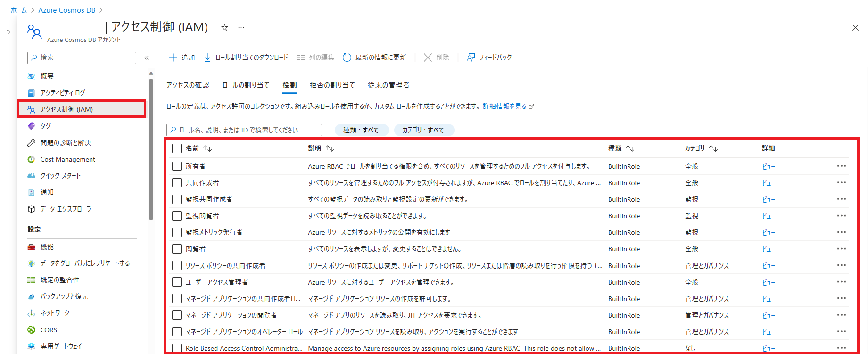Open データをグローバルにレプリケートする setting
Viewport: 868px width, 354px height.
pos(85,263)
